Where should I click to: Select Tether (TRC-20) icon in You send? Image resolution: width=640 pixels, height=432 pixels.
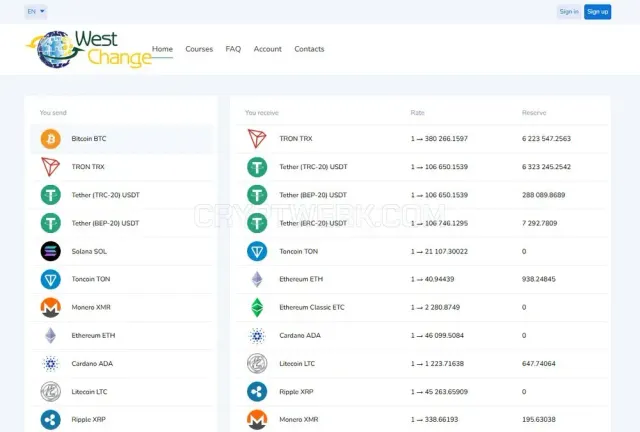(51, 195)
